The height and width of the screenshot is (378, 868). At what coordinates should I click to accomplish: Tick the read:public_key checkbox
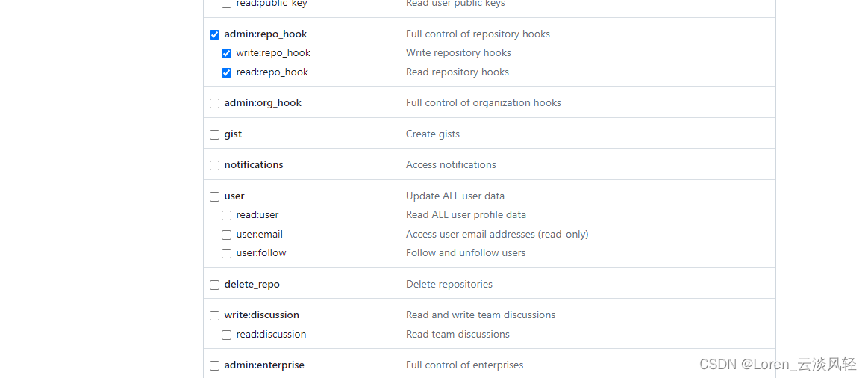(226, 3)
